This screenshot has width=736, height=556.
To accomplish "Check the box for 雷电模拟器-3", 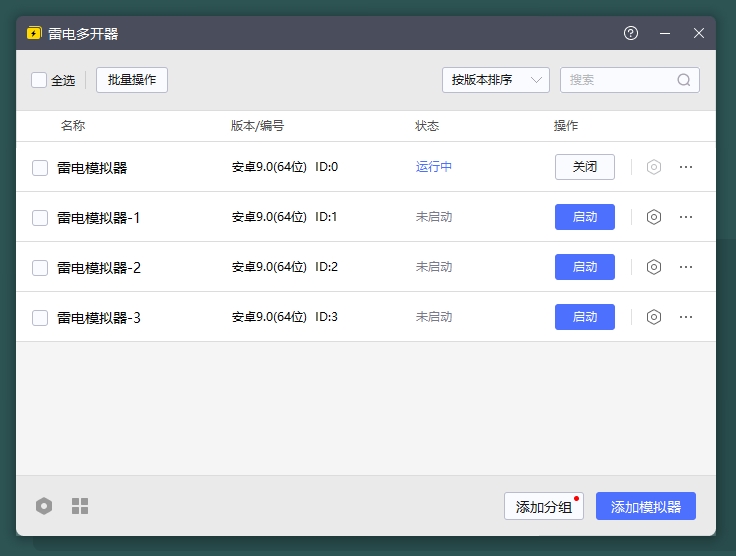I will 40,318.
